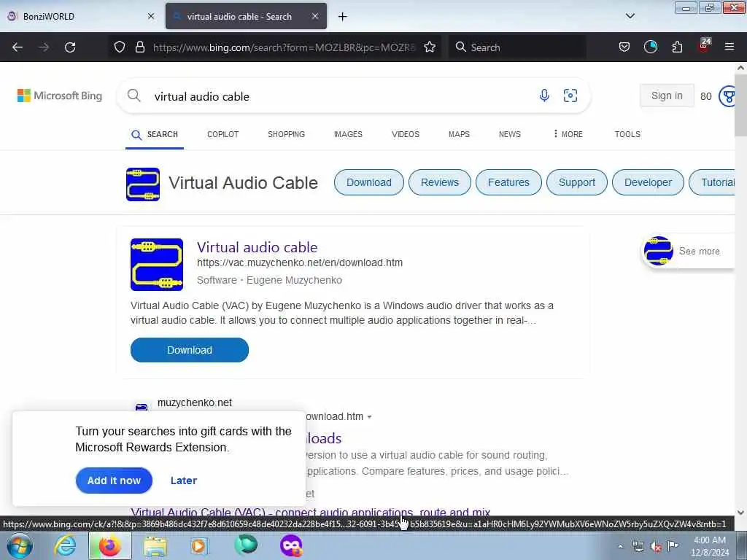The image size is (747, 560).
Task: Open Windows Media Player on taskbar
Action: coord(200,545)
